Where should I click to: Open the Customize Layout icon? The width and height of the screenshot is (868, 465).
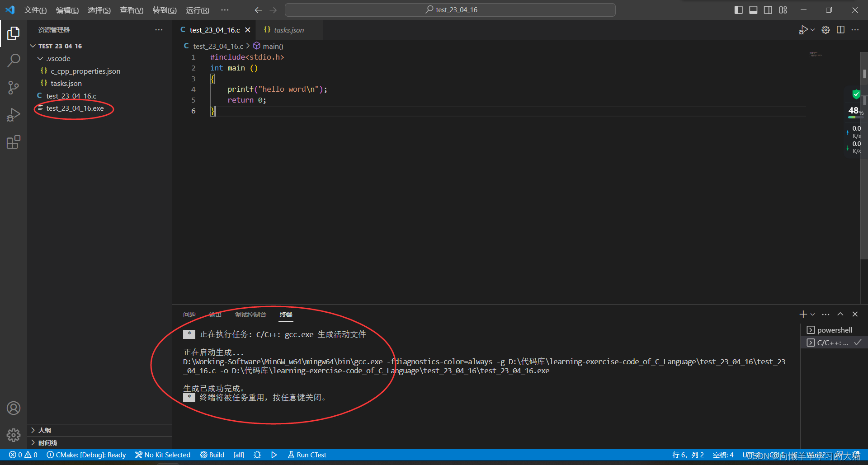[x=783, y=10]
